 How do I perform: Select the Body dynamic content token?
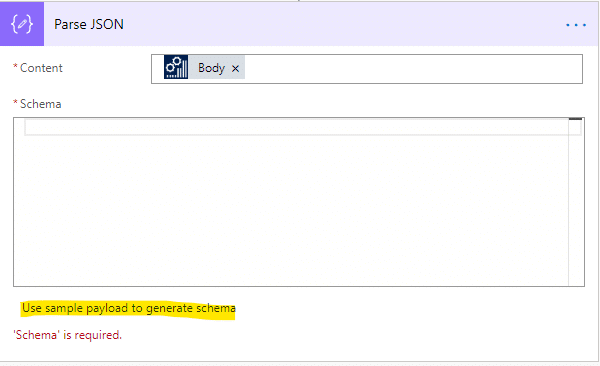211,68
